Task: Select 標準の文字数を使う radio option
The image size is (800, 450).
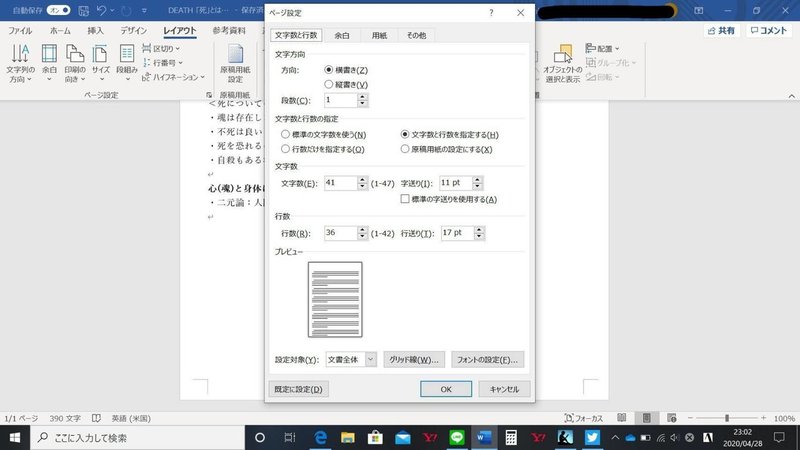Action: click(285, 135)
